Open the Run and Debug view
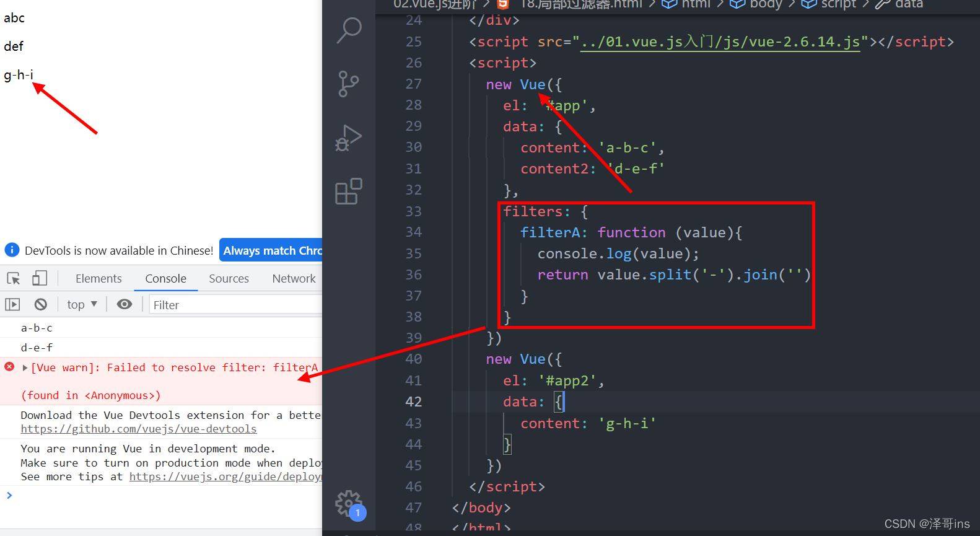Image resolution: width=980 pixels, height=536 pixels. (x=349, y=138)
